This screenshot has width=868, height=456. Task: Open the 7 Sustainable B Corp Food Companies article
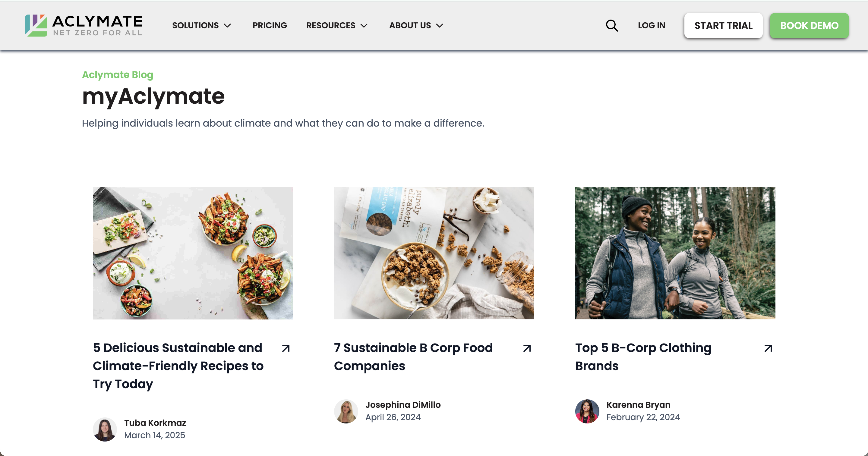(x=413, y=357)
